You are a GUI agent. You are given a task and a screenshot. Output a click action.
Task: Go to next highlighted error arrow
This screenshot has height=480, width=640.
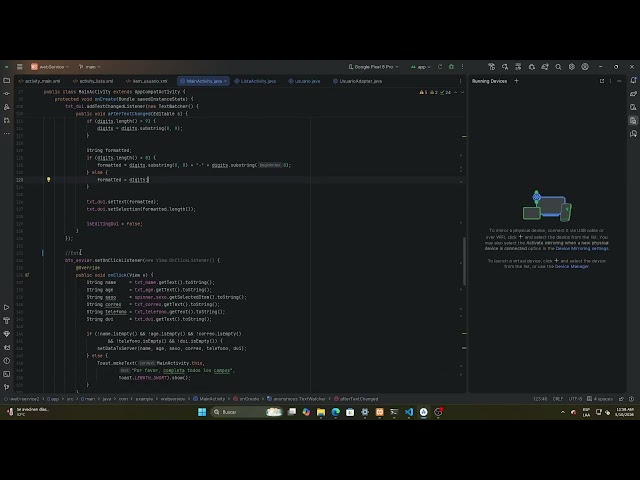[462, 92]
